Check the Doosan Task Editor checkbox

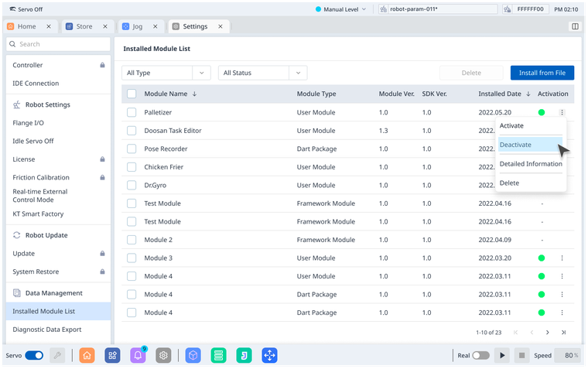pyautogui.click(x=132, y=131)
